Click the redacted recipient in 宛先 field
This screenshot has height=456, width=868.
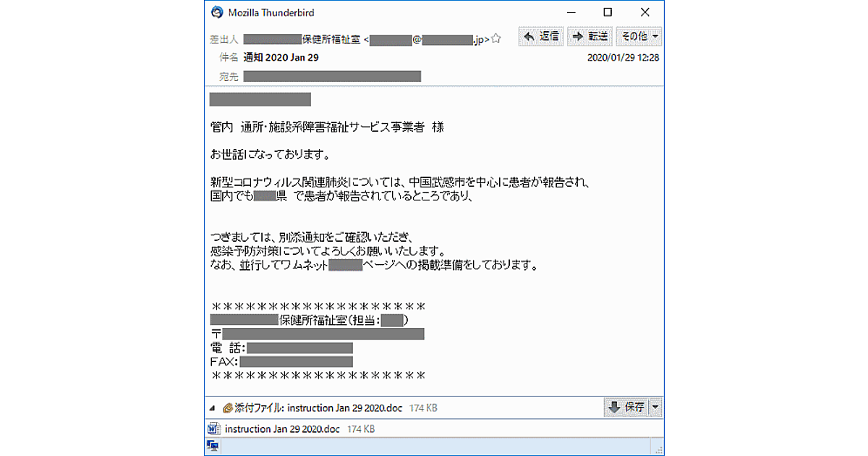coord(332,76)
